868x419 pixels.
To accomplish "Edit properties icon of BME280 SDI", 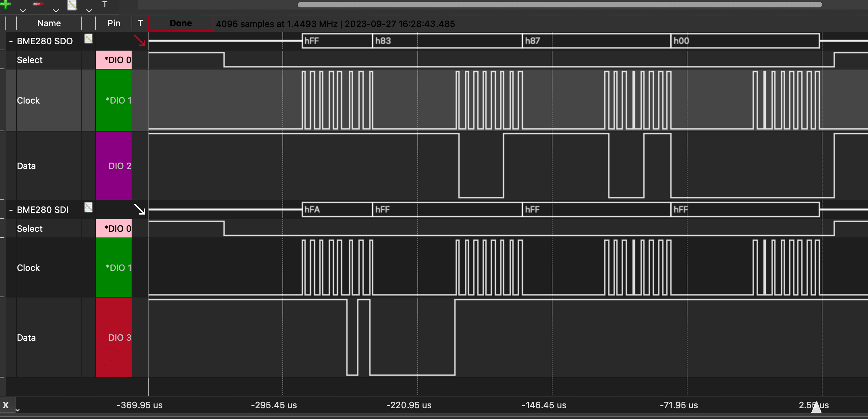I will coord(88,207).
